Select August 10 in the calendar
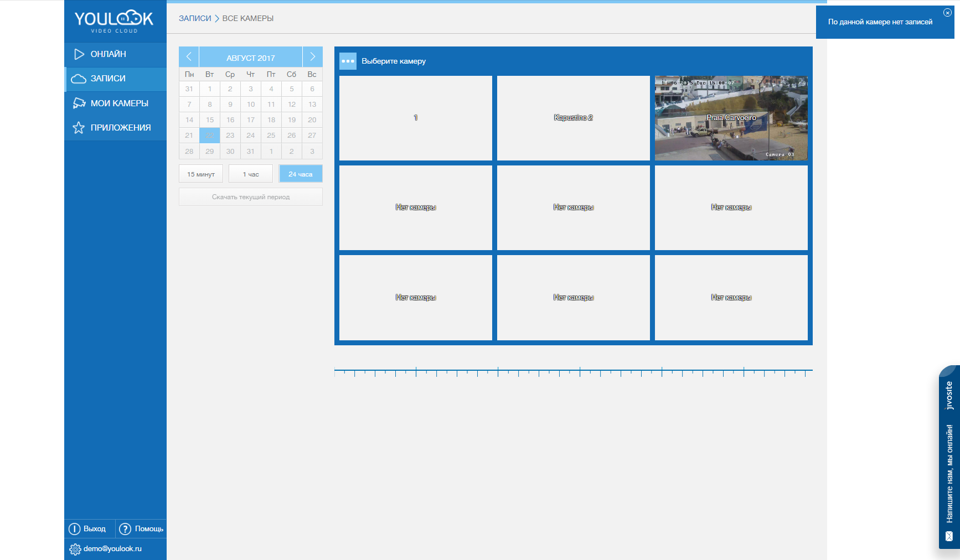Image resolution: width=960 pixels, height=560 pixels. [x=251, y=105]
